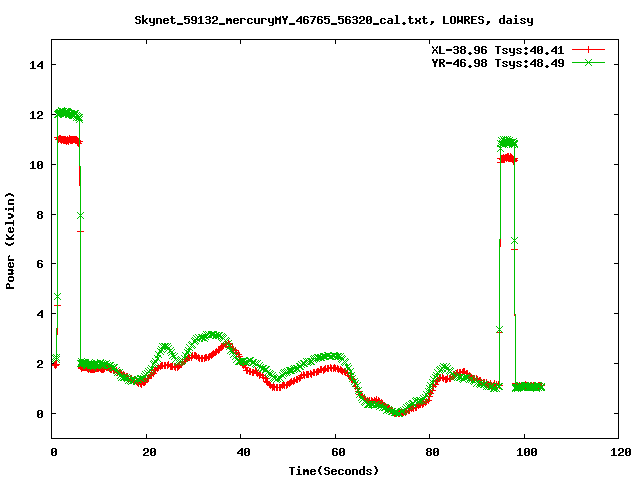Click the x-axis tick label 60

click(338, 452)
